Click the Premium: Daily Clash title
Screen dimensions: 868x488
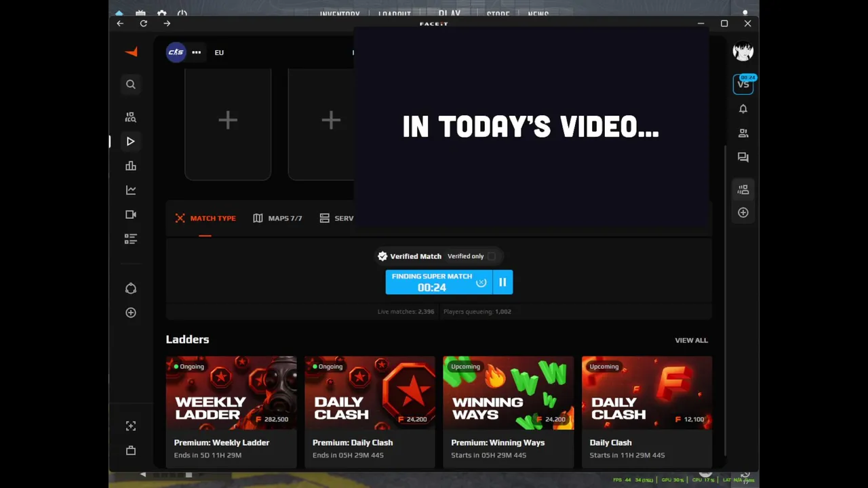pyautogui.click(x=353, y=443)
